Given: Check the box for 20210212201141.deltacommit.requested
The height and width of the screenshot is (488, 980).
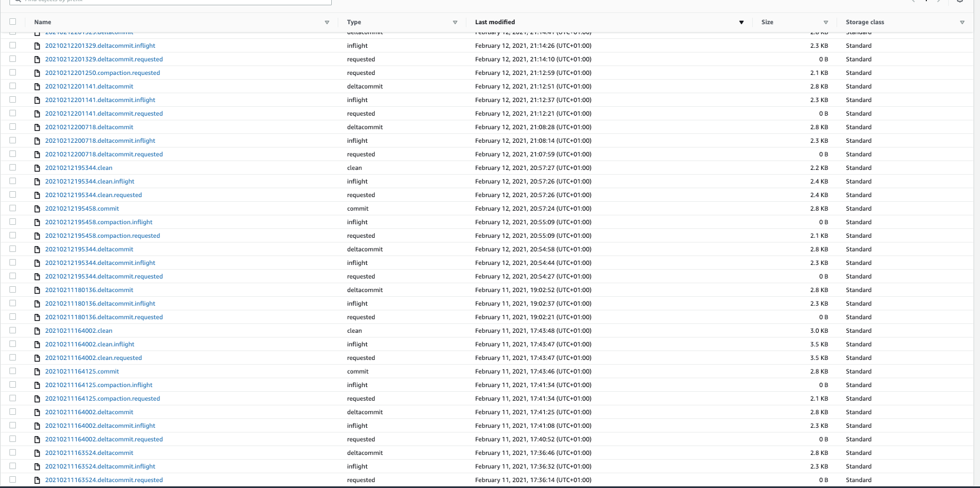Looking at the screenshot, I should click(12, 113).
